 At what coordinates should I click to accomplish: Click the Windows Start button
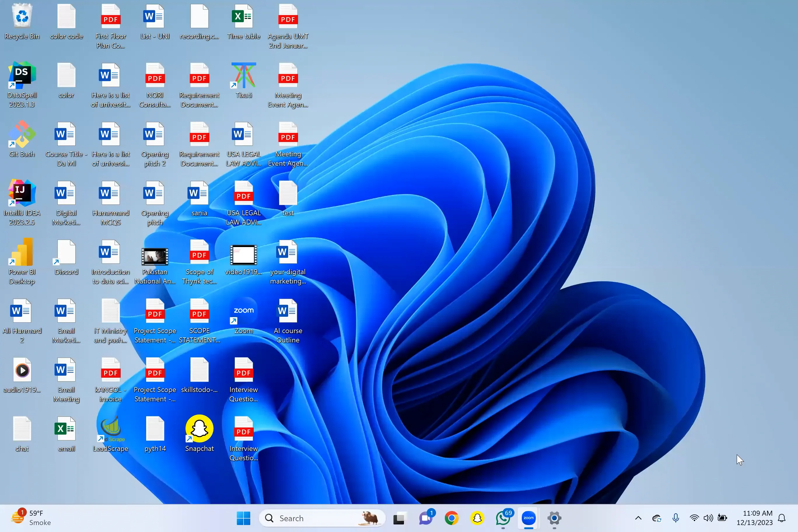(x=243, y=518)
